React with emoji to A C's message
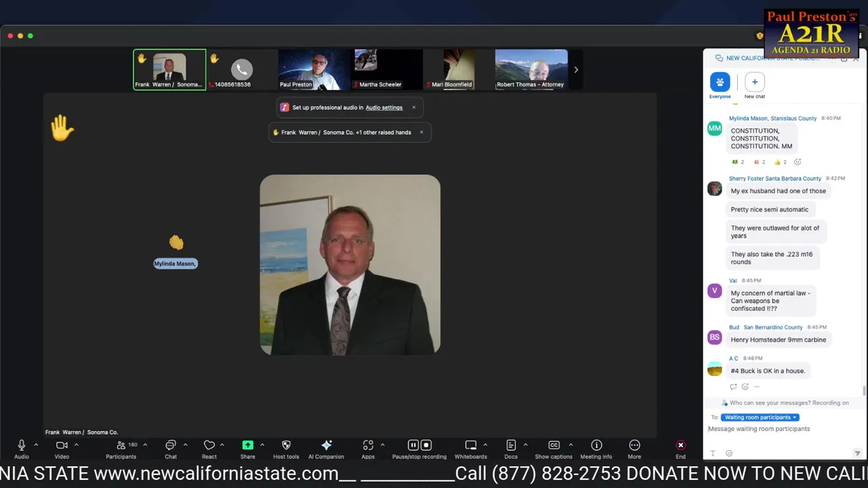 745,386
